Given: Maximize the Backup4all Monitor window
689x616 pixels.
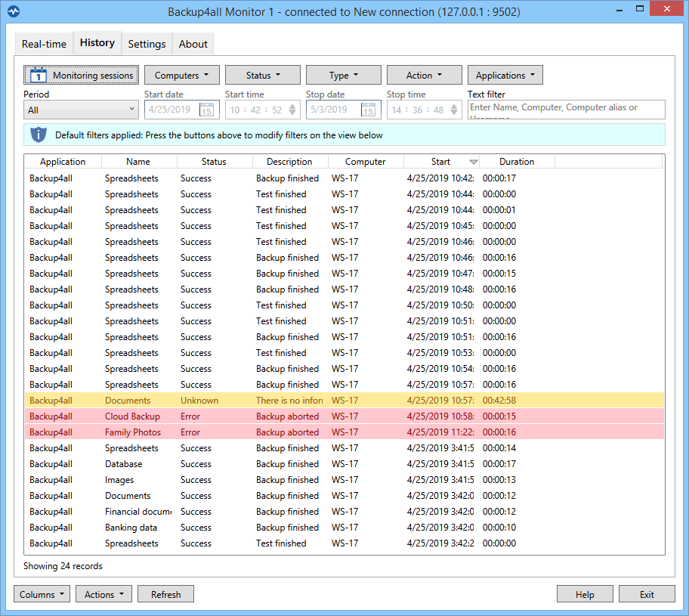Looking at the screenshot, I should (640, 9).
